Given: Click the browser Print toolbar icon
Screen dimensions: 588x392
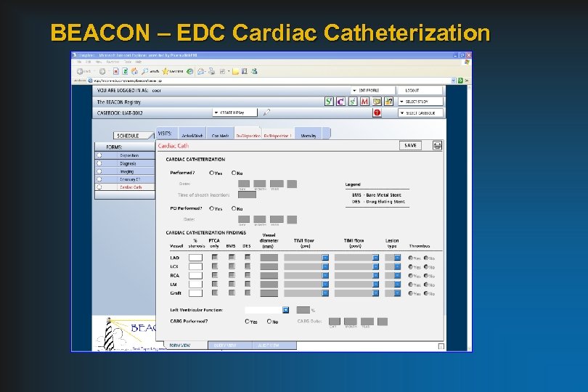Looking at the screenshot, I should (x=212, y=71).
